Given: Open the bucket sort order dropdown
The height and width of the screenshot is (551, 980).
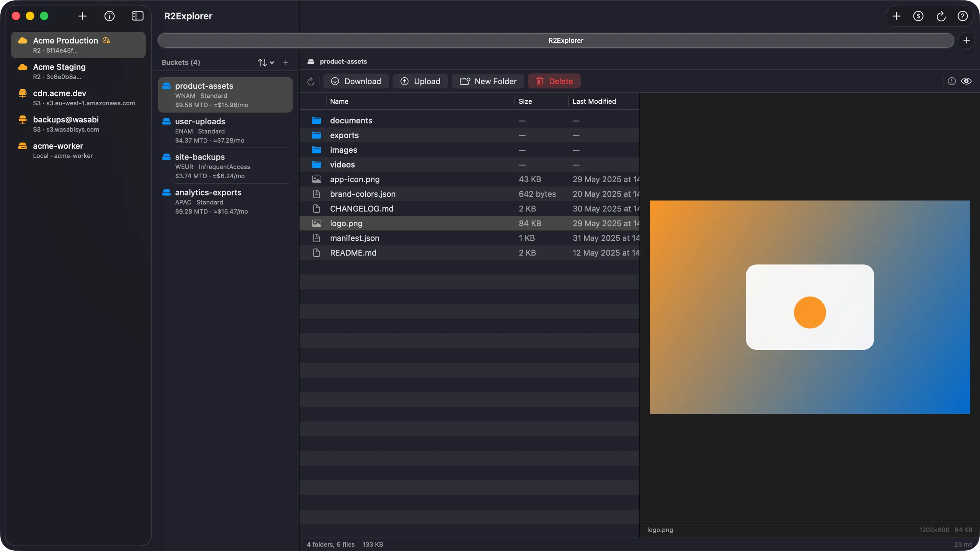Looking at the screenshot, I should [x=266, y=62].
